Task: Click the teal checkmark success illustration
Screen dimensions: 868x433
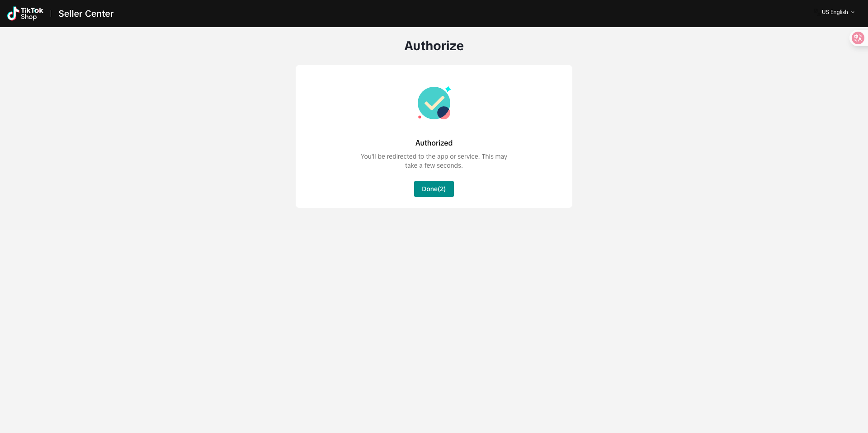Action: click(x=434, y=103)
